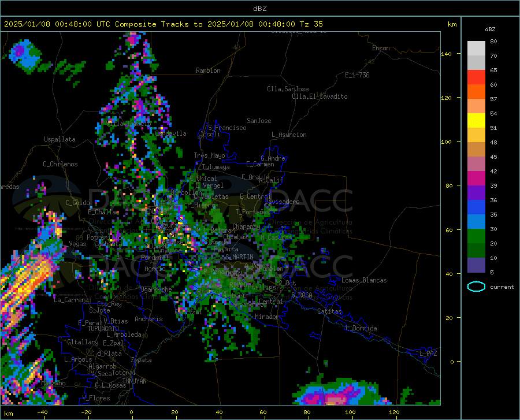
Task: Click the Divisadero map label
Action: pos(282,202)
